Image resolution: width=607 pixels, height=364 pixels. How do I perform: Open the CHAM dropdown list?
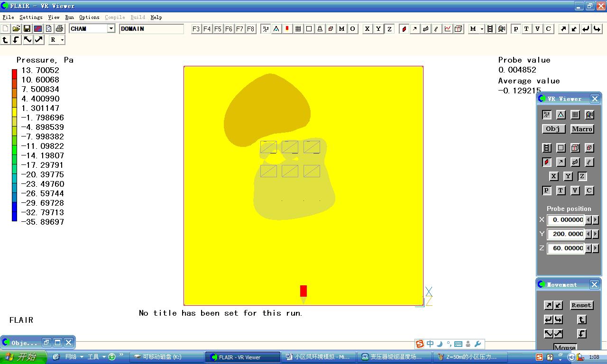pyautogui.click(x=111, y=29)
